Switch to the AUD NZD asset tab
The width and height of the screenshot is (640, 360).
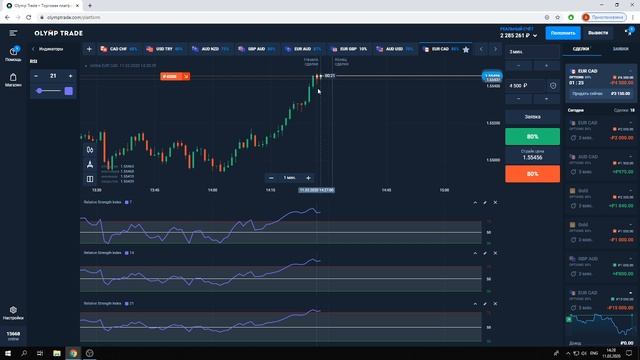tap(211, 49)
